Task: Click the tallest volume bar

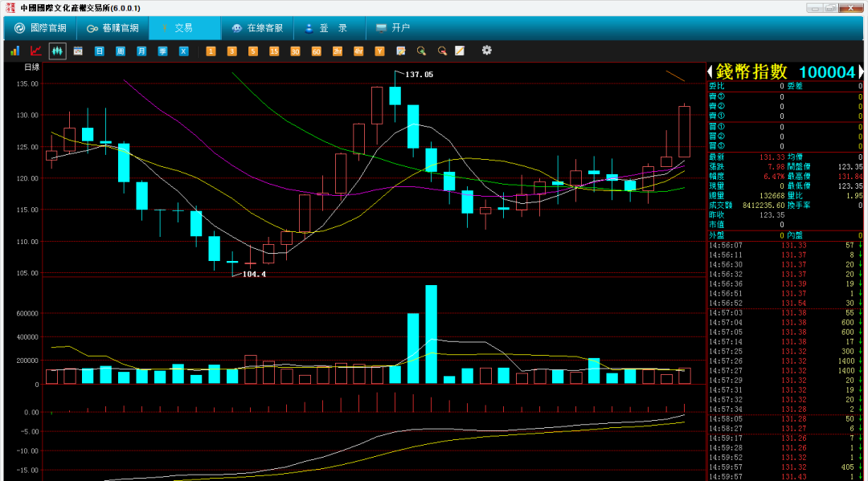Action: [x=432, y=335]
